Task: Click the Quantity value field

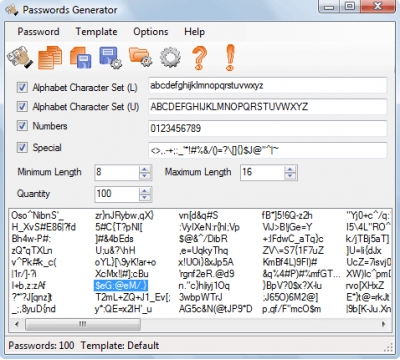Action: (117, 194)
